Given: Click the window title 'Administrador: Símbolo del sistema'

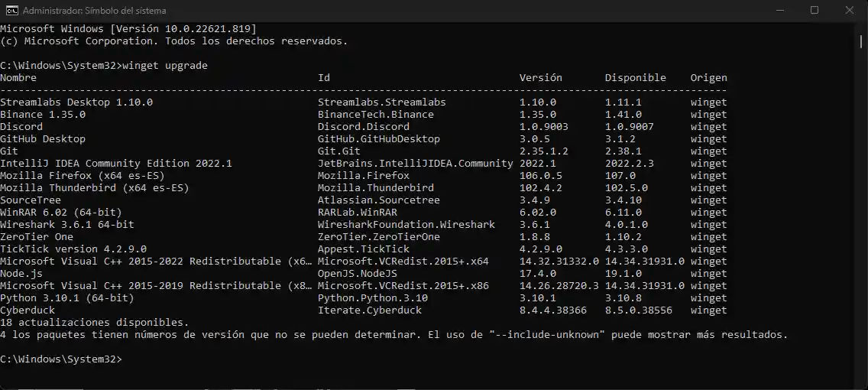Looking at the screenshot, I should pyautogui.click(x=94, y=11).
